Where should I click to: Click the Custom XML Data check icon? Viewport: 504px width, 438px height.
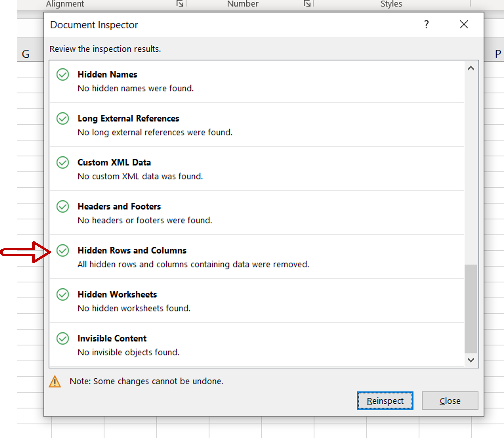[63, 162]
